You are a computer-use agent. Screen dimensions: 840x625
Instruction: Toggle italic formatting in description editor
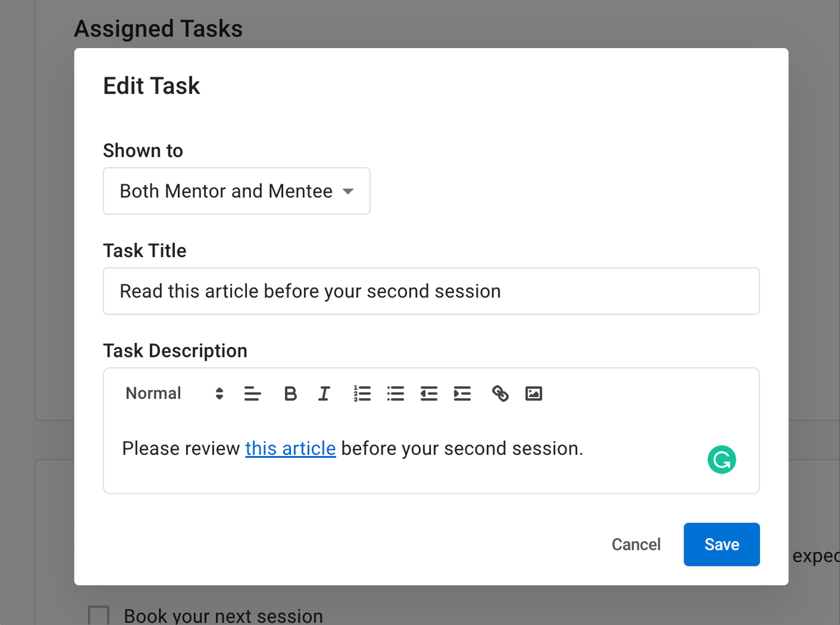coord(324,393)
